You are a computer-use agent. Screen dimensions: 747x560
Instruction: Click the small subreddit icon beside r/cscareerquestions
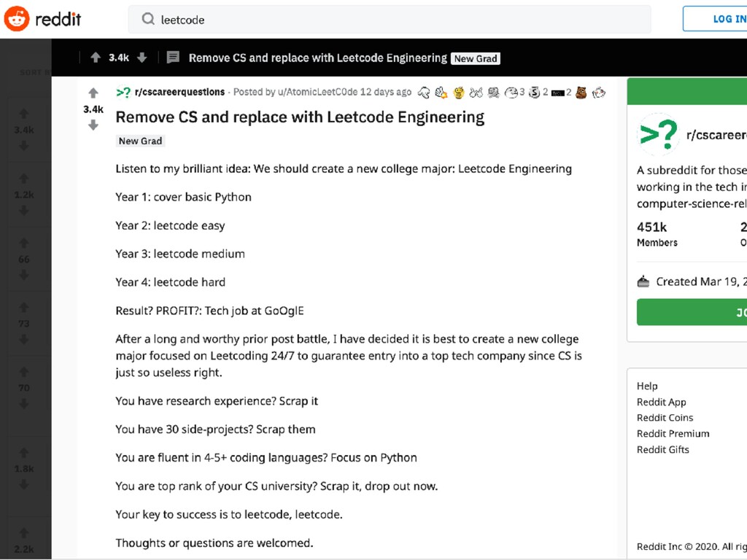pos(123,92)
